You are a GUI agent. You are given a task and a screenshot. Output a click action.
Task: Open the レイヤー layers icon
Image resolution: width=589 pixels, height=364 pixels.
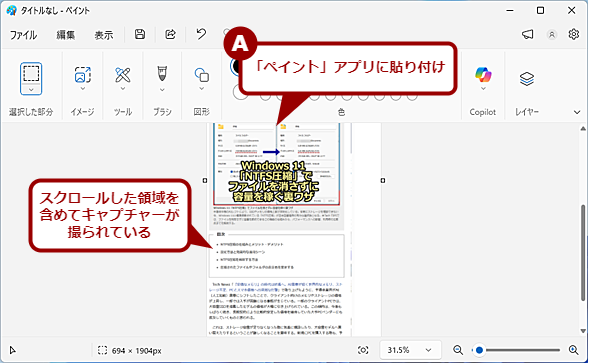[x=527, y=79]
